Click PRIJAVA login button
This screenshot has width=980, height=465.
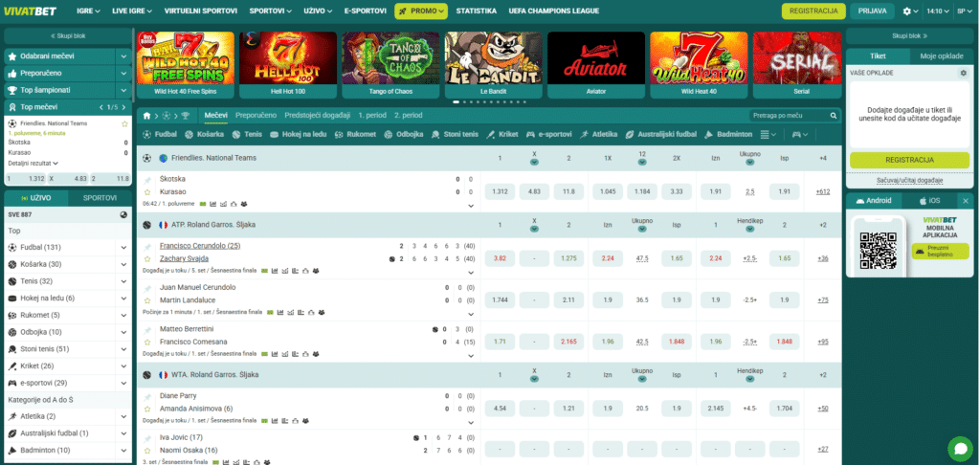[873, 11]
